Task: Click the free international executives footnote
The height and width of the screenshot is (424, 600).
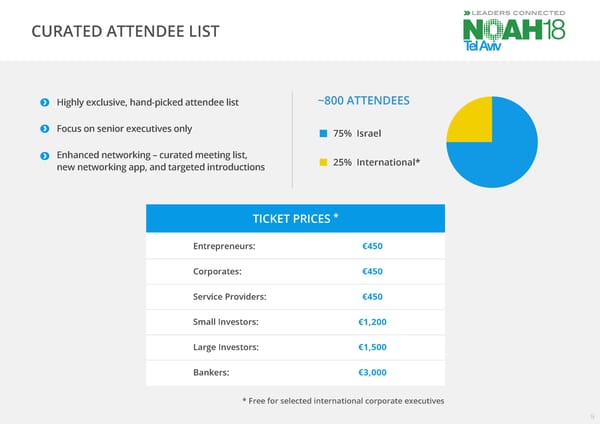Action: pos(343,401)
